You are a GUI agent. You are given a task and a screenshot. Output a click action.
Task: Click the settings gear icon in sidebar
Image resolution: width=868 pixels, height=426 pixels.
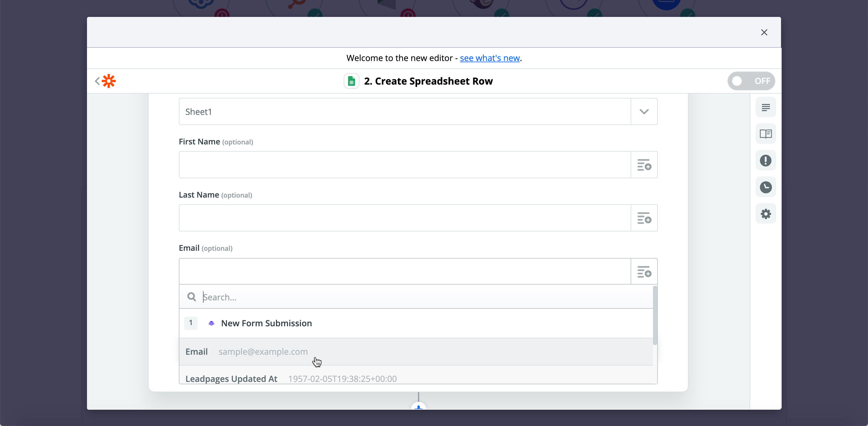pos(766,214)
